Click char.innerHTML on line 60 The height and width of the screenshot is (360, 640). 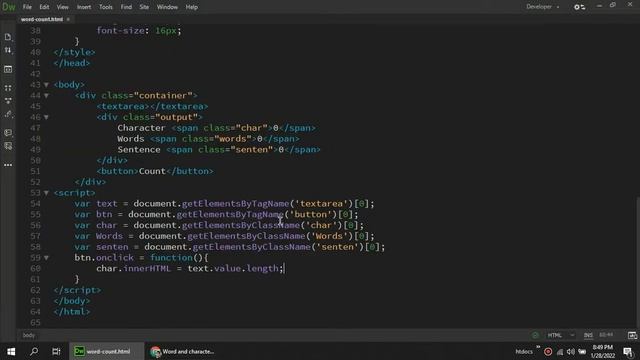[133, 268]
